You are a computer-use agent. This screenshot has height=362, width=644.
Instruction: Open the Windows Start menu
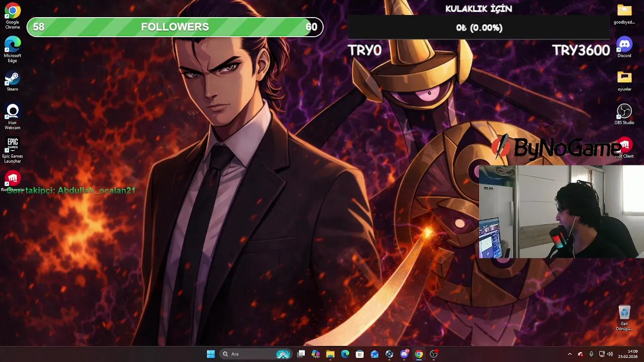click(211, 354)
